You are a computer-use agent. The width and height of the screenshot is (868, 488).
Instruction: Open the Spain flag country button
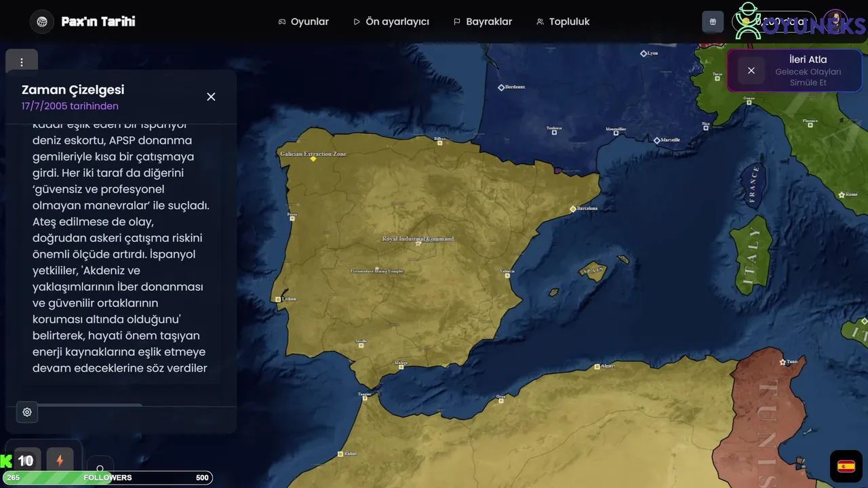click(x=846, y=466)
